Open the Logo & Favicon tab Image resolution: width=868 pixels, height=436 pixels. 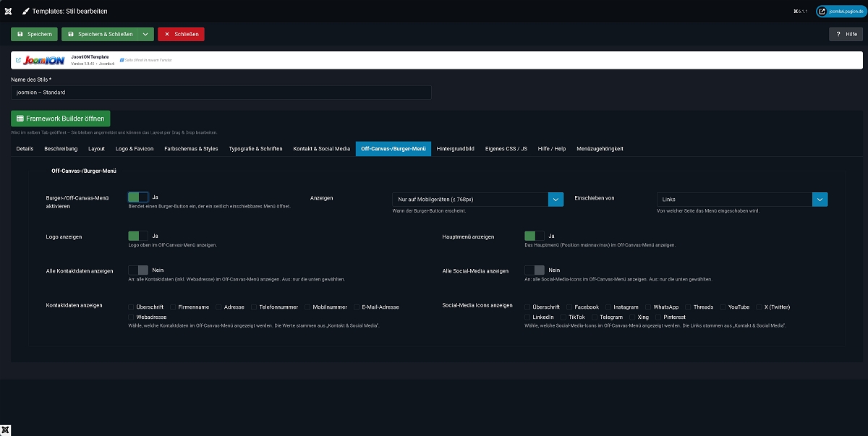coord(135,149)
